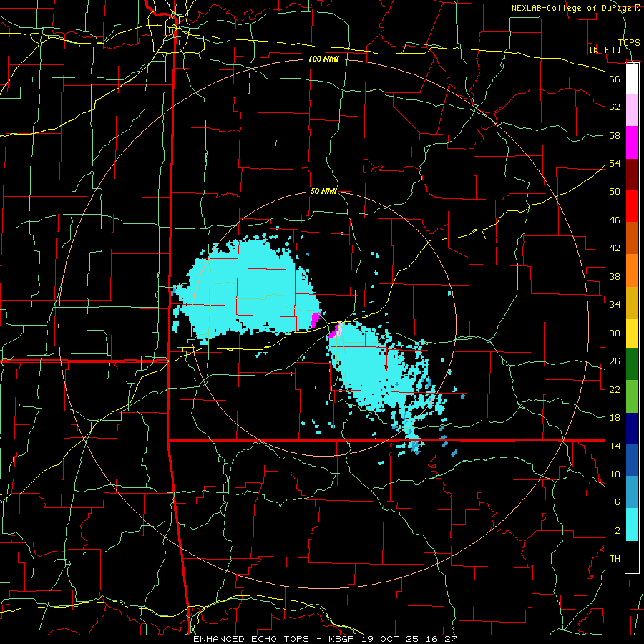Click the 6 legend value

point(617,502)
